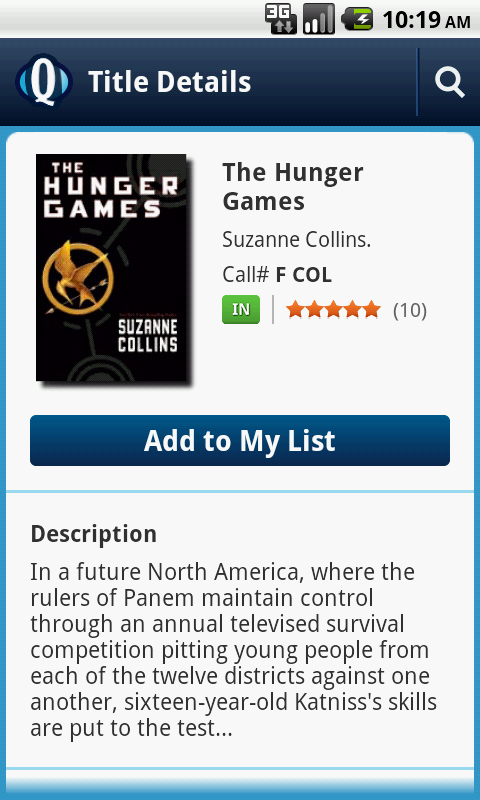
Task: Expand the truncated description paragraph
Action: coord(234,651)
